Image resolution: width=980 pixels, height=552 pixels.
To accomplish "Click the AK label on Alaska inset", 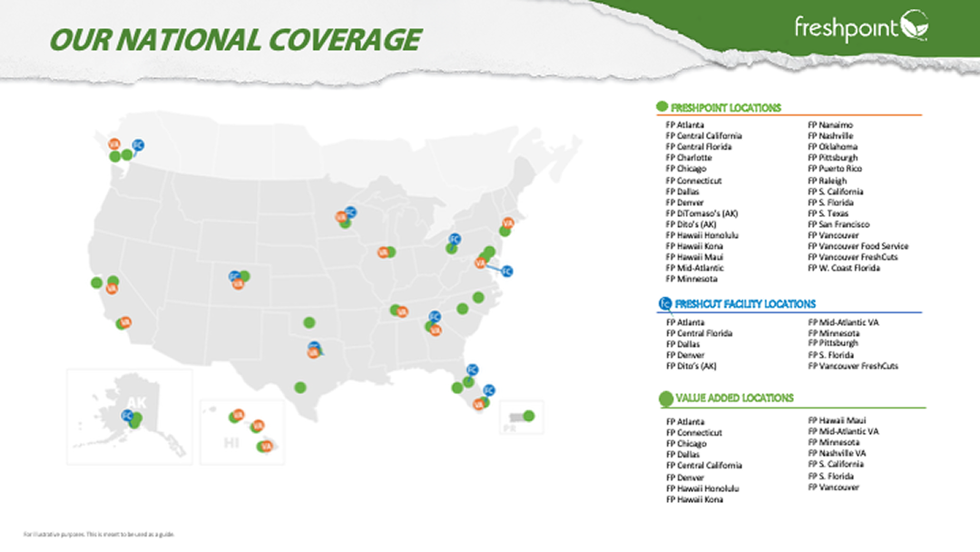I will click(137, 403).
